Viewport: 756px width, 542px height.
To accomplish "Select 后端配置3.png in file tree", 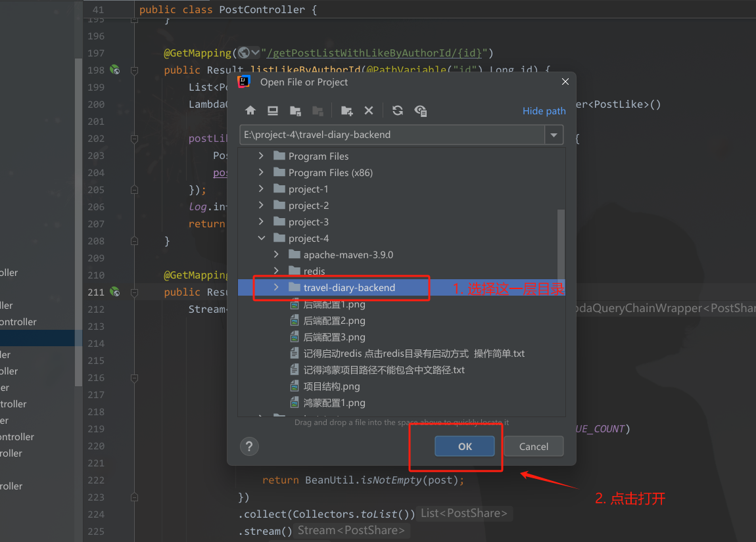I will pyautogui.click(x=334, y=337).
